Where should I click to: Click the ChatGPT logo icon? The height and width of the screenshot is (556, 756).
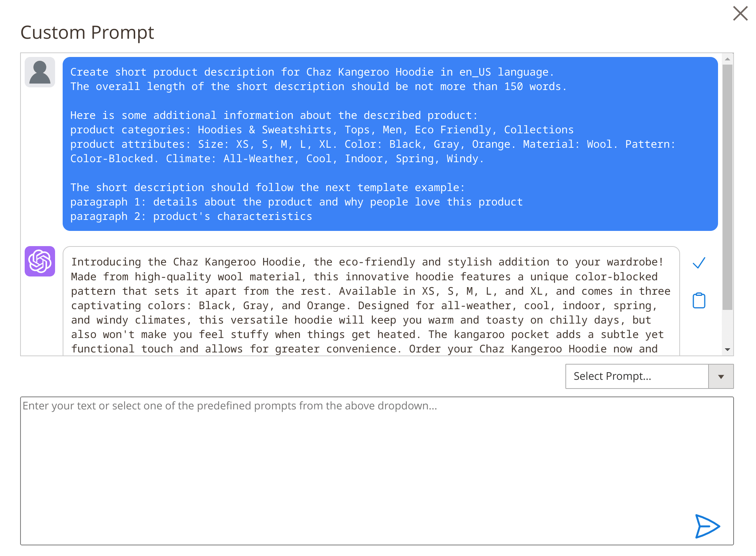pyautogui.click(x=40, y=261)
